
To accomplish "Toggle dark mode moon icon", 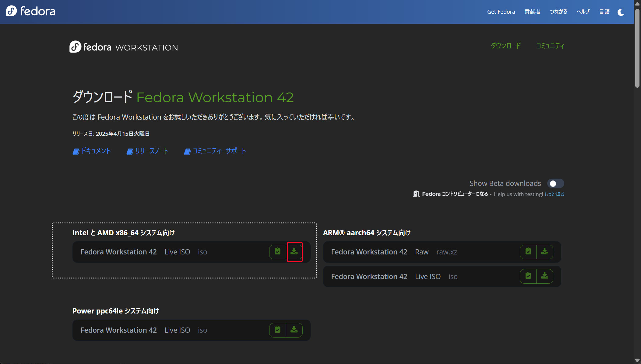I will tap(621, 12).
